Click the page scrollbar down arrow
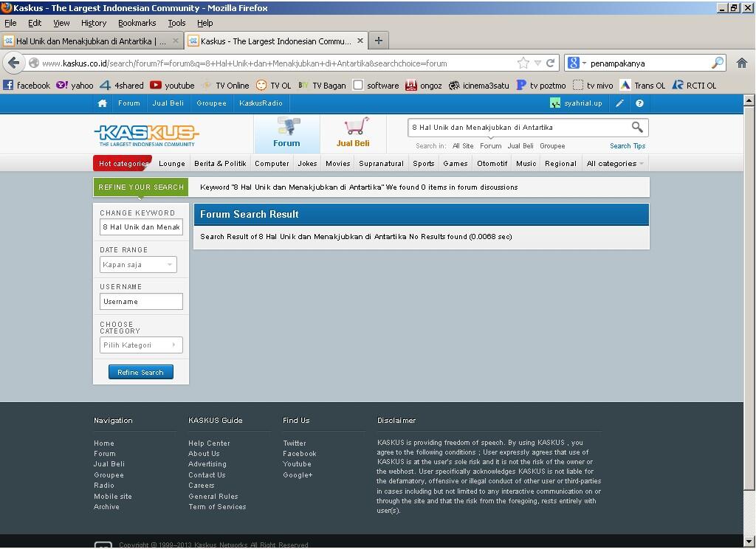 (x=749, y=541)
